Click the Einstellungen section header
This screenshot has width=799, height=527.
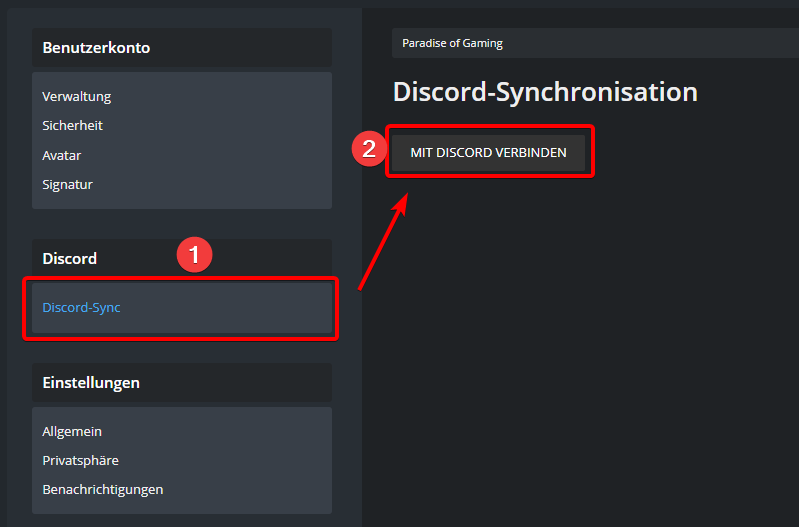coord(91,383)
